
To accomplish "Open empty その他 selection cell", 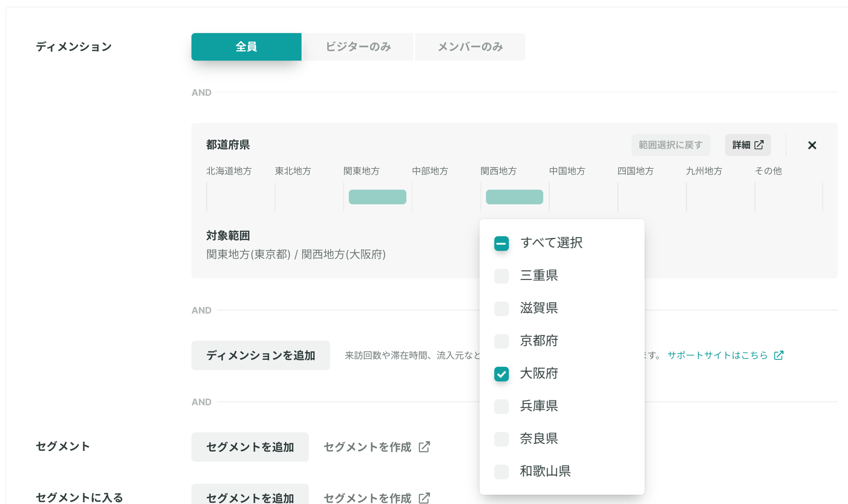I will [x=789, y=197].
